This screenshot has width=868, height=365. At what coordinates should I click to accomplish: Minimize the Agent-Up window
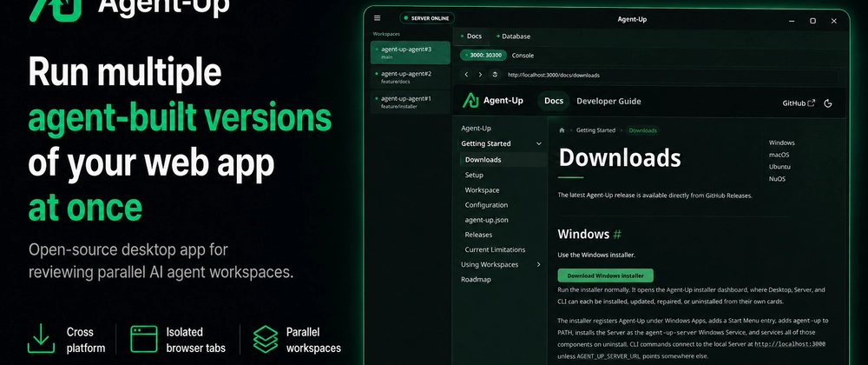tap(792, 21)
